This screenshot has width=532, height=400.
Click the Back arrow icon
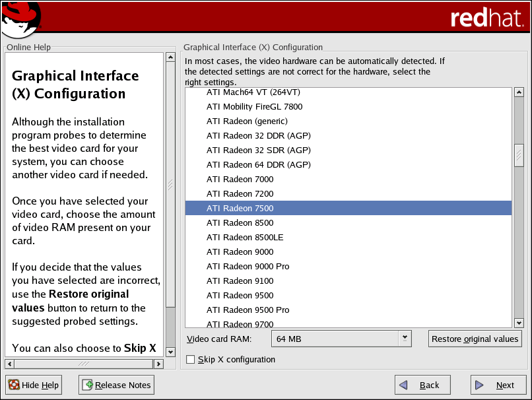point(407,385)
